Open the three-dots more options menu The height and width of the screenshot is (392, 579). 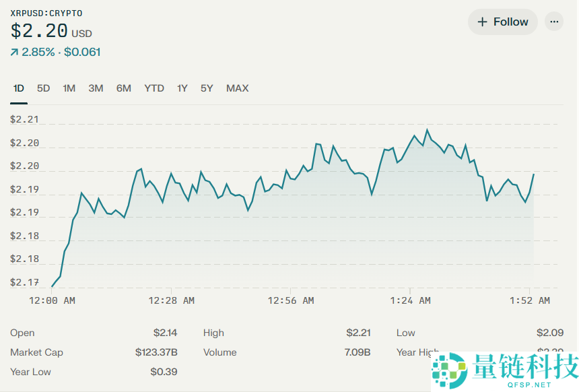[554, 22]
